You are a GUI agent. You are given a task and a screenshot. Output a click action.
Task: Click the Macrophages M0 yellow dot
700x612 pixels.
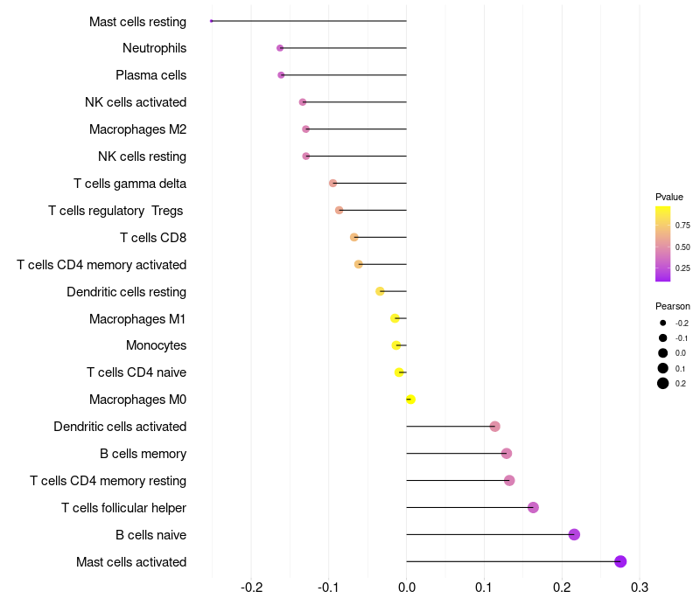410,400
